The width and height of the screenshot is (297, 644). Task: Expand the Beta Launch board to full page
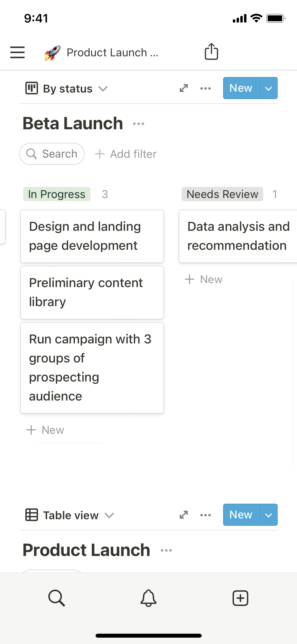click(x=184, y=88)
